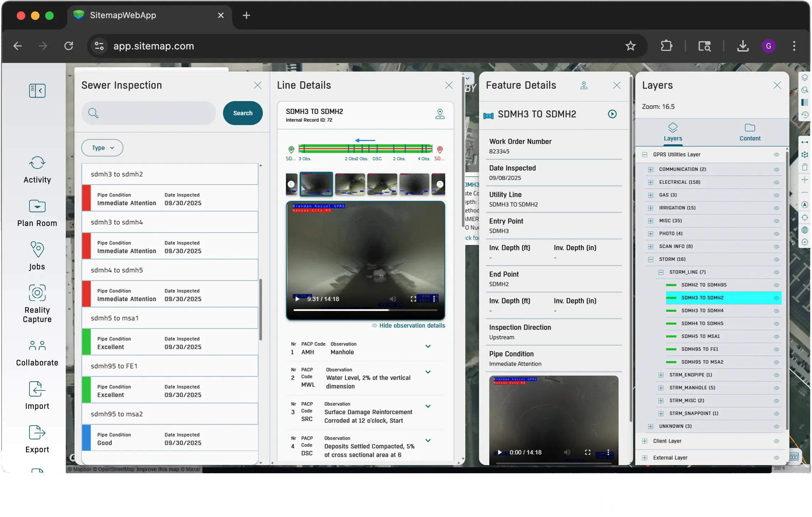Open Reality Capture in sidebar

click(x=37, y=293)
